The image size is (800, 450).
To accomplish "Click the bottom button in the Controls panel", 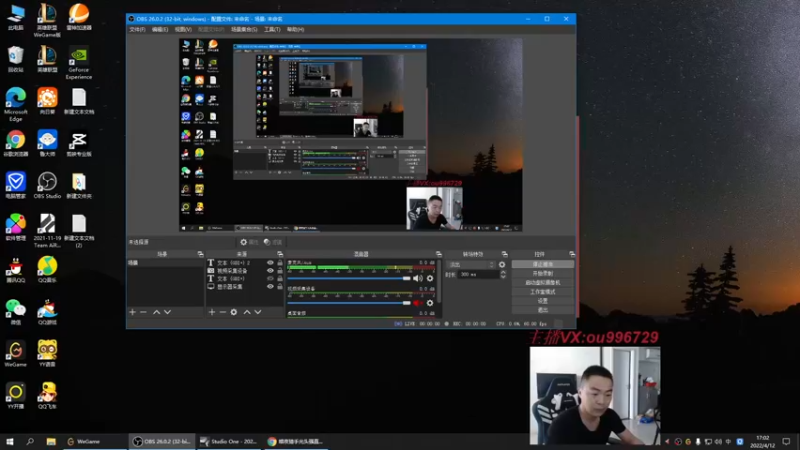I will [542, 310].
